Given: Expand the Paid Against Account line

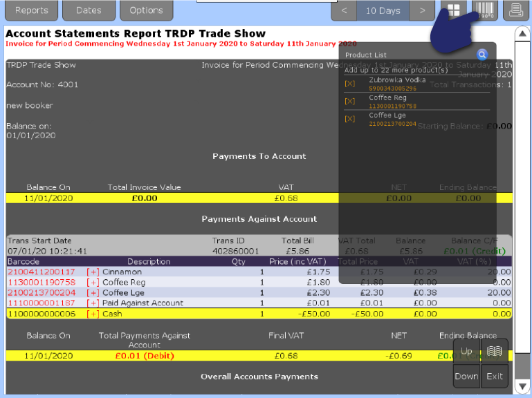Looking at the screenshot, I should [93, 303].
